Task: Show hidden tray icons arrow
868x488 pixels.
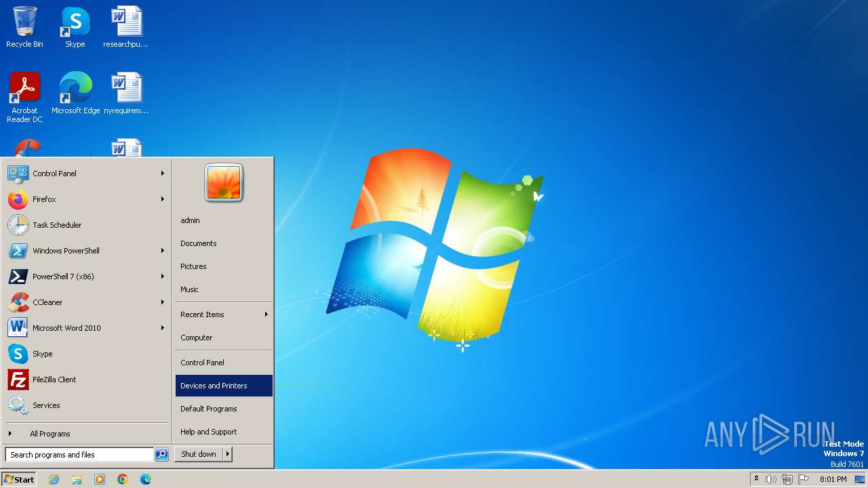Action: [756, 479]
